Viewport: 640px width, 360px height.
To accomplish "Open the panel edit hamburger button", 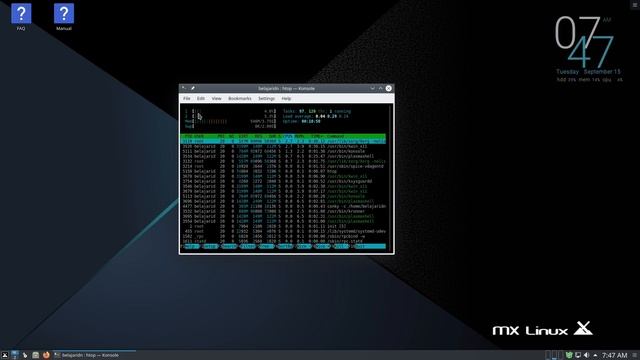I will click(x=635, y=355).
